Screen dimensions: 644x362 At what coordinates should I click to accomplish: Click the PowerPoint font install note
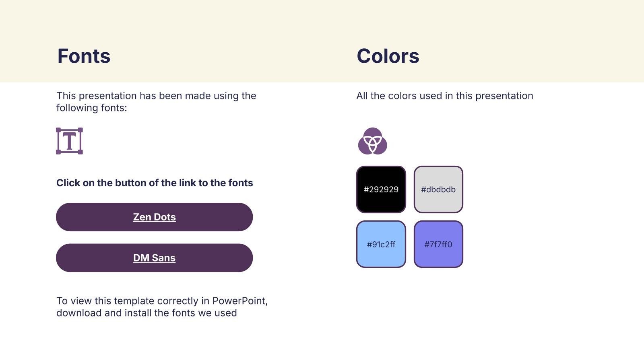click(162, 306)
